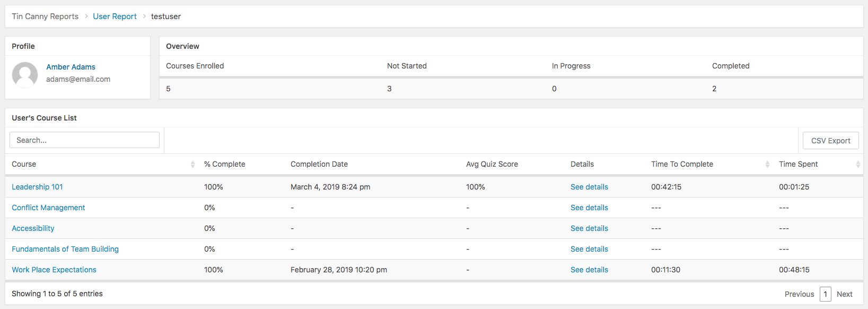See details for Work Place Expectations

pyautogui.click(x=589, y=270)
